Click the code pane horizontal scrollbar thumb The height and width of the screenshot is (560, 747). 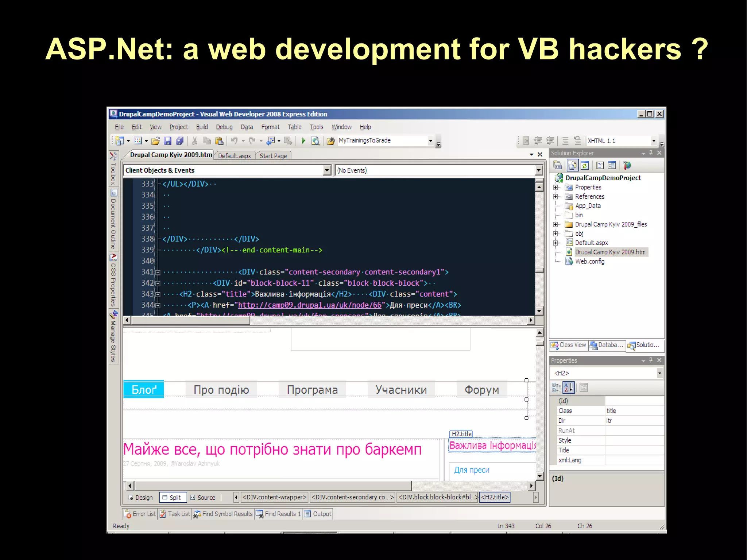(191, 320)
